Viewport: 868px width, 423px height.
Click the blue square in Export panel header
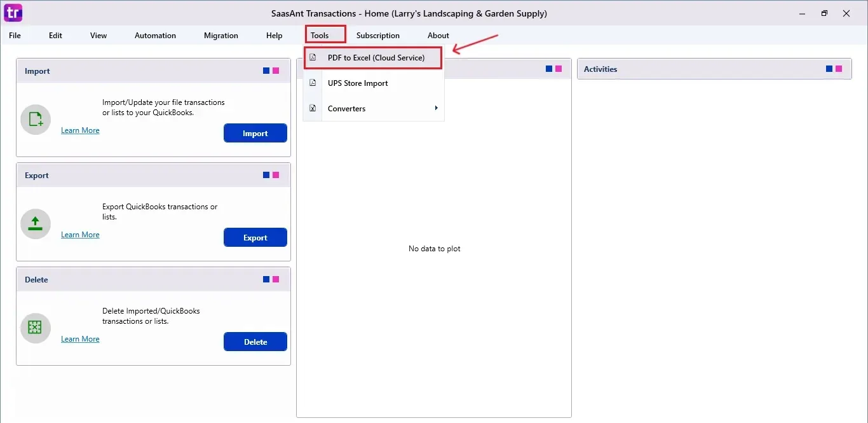(x=266, y=175)
